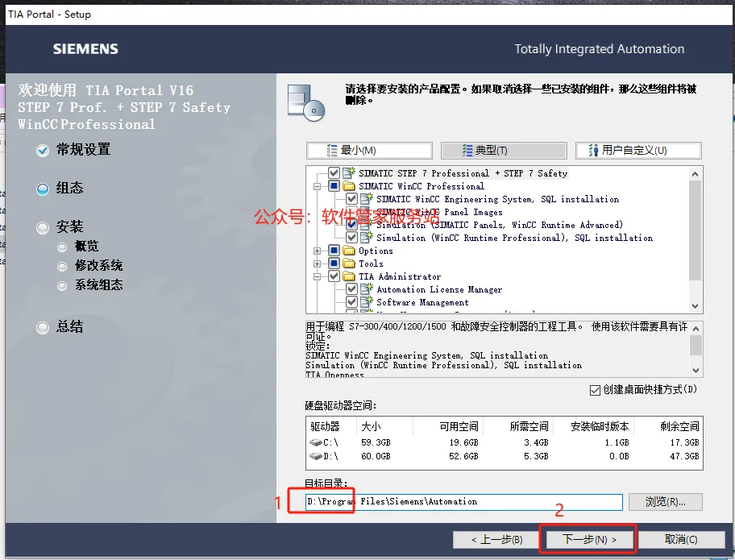735x560 pixels.
Task: Toggle the TIA Administrator checkbox
Action: point(334,276)
